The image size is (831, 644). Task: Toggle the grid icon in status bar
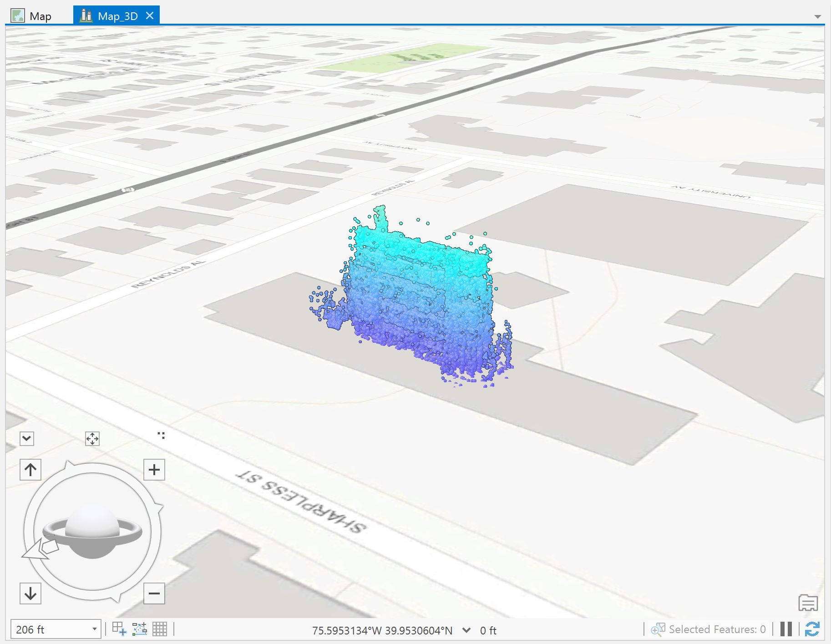pos(160,629)
